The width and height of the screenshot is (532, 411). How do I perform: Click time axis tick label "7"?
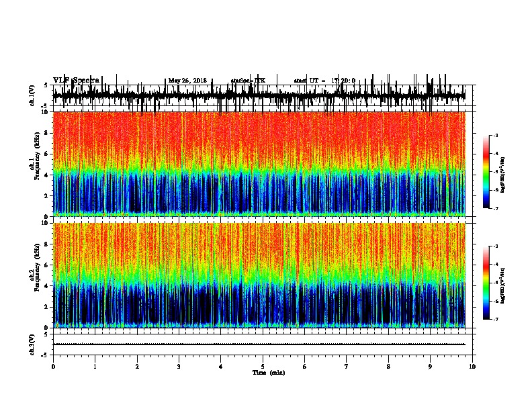point(347,367)
